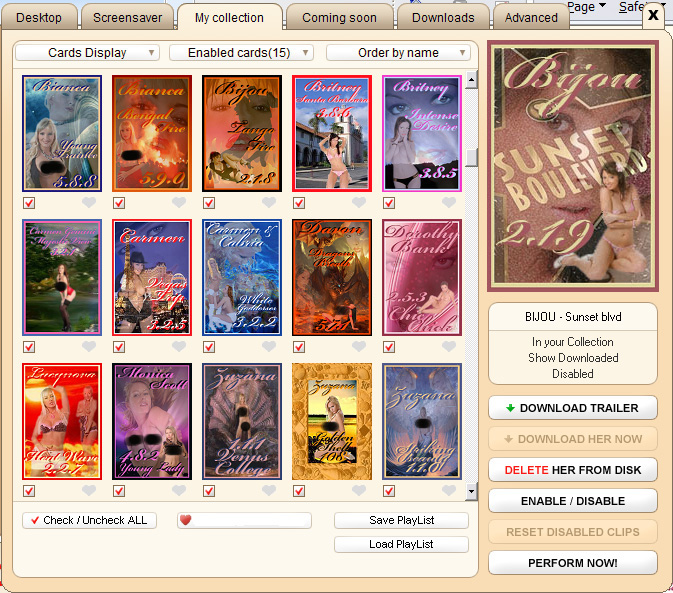This screenshot has height=593, width=673.
Task: Click the ENABLE / DISABLE button
Action: (x=572, y=501)
